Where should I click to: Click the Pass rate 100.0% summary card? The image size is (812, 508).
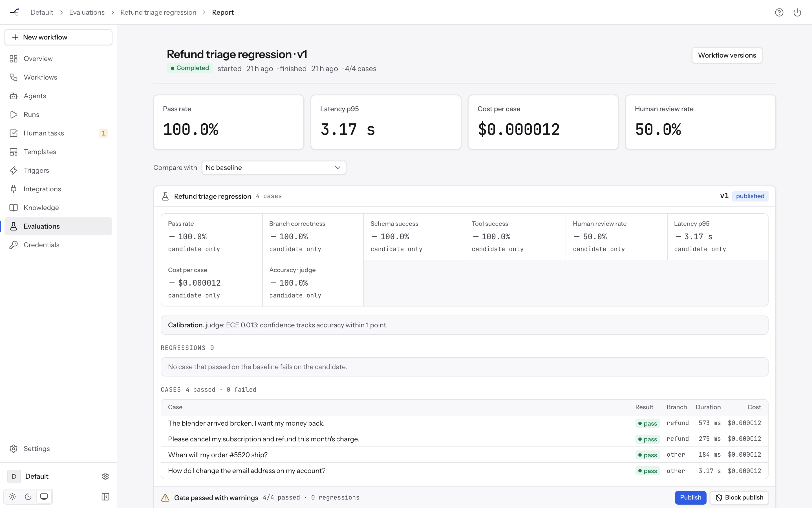228,122
